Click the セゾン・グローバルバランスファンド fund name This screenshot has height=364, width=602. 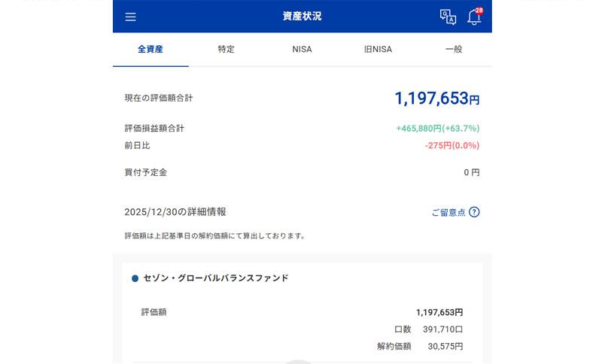tap(216, 278)
